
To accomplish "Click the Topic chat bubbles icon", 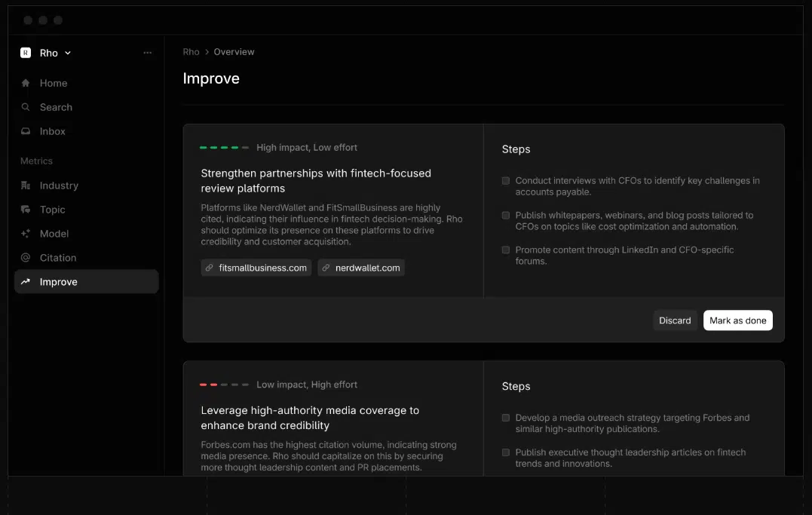I will pos(26,210).
